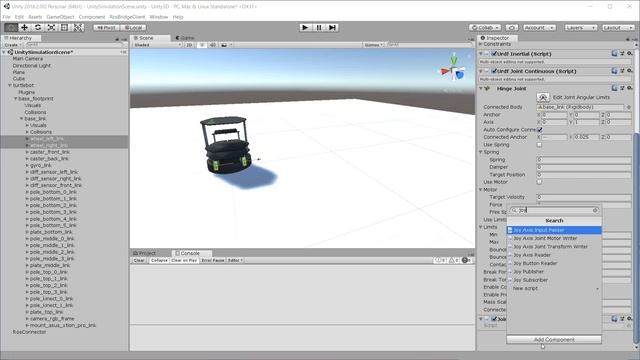640x360 pixels.
Task: Start Play mode
Action: coord(305,27)
